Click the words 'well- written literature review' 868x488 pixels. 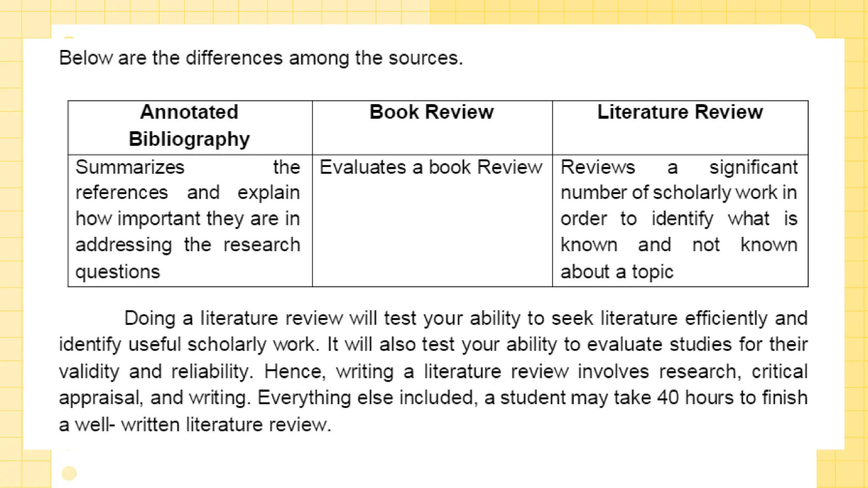[202, 424]
